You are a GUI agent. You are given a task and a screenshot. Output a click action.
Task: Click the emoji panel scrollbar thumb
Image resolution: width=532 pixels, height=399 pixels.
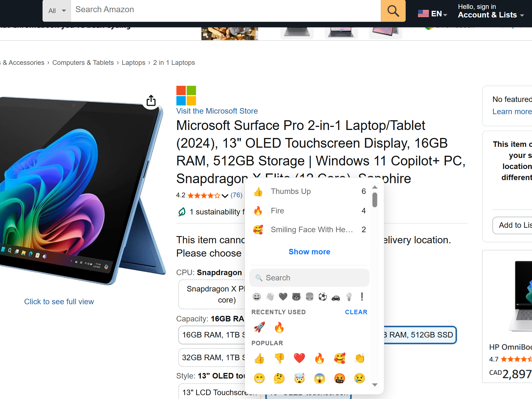tap(375, 200)
